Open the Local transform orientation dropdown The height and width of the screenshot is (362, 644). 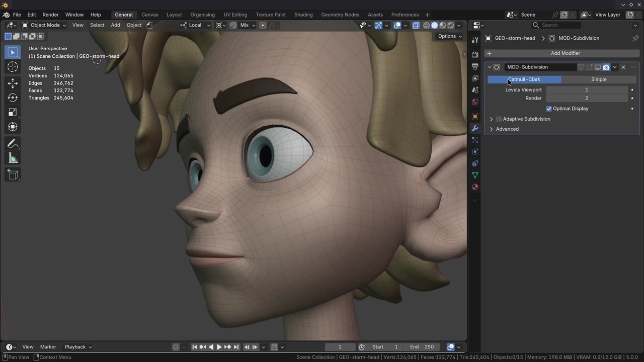click(195, 25)
